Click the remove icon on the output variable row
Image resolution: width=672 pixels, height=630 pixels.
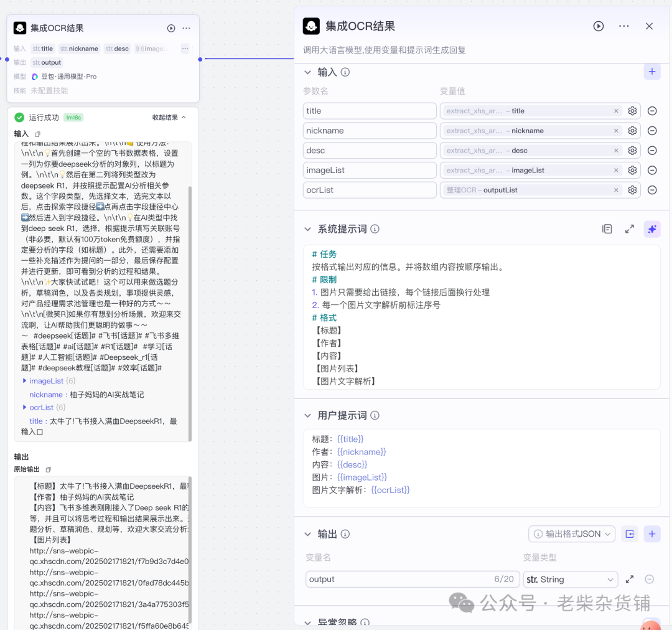[x=649, y=580]
